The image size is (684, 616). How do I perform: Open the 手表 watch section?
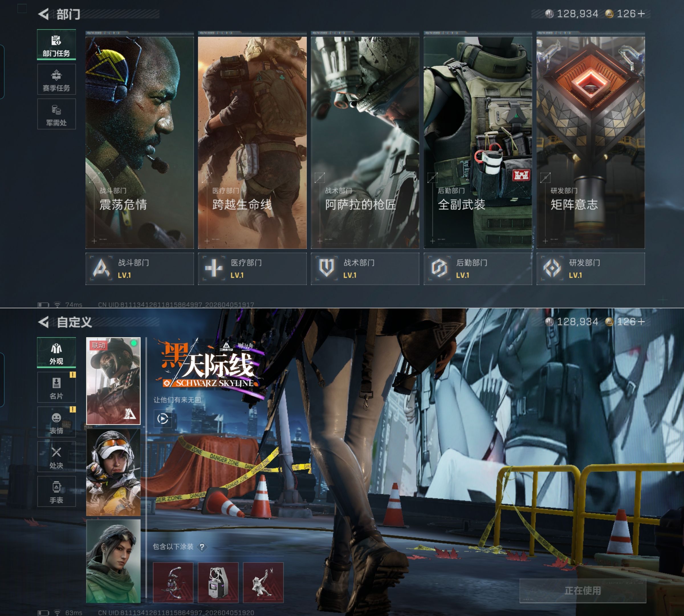[56, 491]
